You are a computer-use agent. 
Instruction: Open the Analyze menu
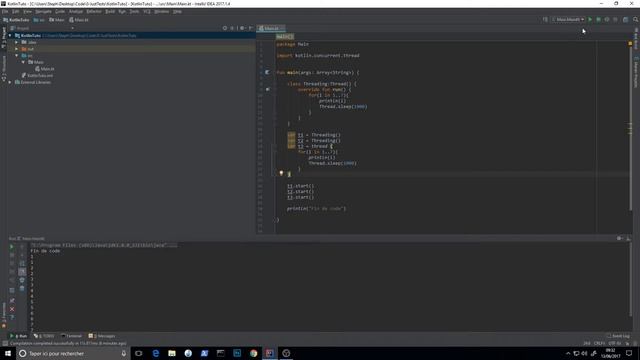tap(76, 11)
